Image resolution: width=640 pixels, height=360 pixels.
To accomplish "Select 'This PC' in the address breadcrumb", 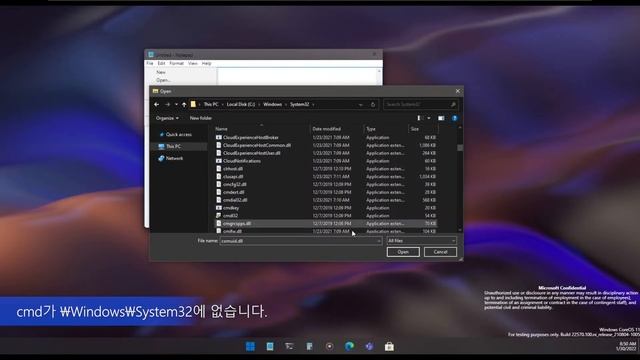I will (x=211, y=104).
